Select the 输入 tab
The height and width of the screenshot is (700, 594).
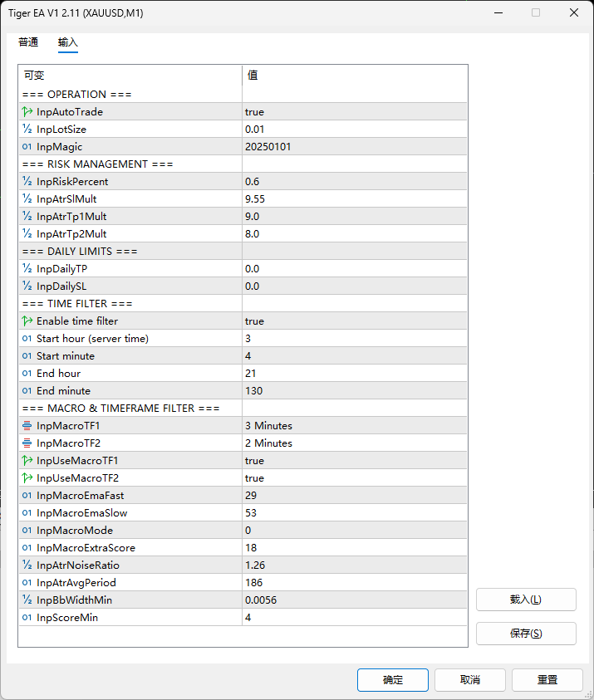point(68,42)
